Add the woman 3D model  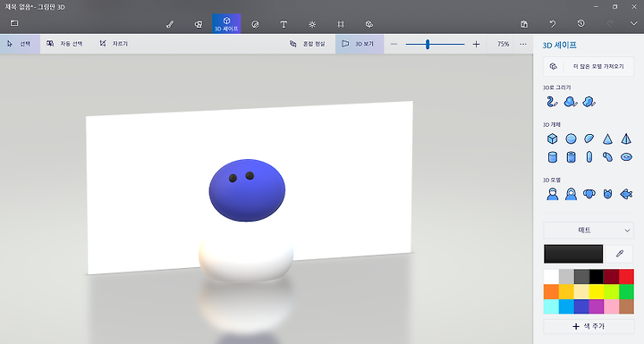[x=571, y=194]
